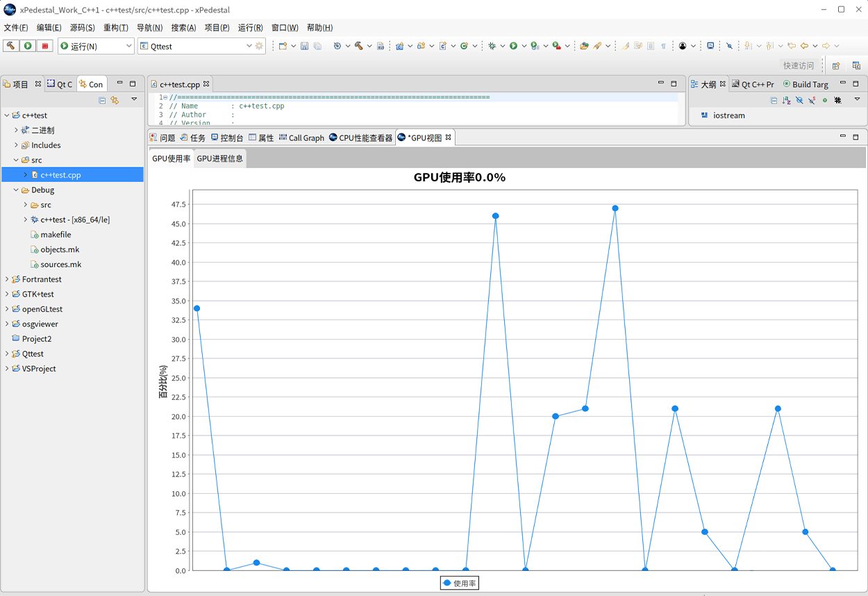
Task: Open the 文件(F) menu
Action: click(16, 28)
